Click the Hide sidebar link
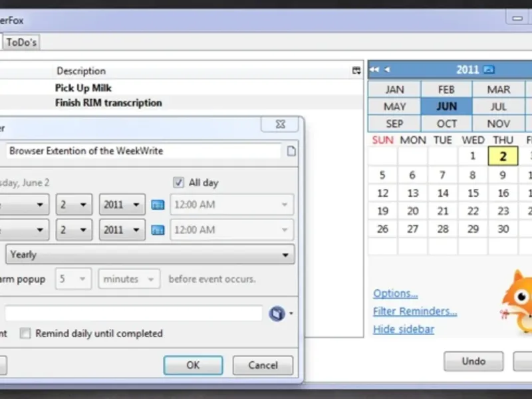The width and height of the screenshot is (532, 399). click(404, 329)
